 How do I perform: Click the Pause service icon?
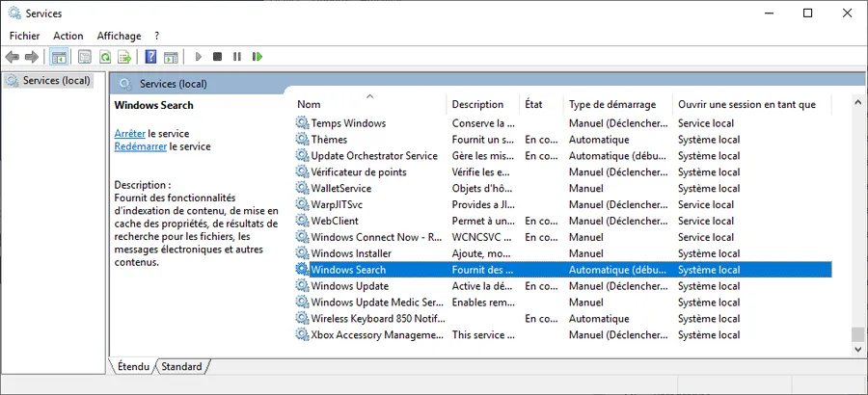[x=237, y=57]
